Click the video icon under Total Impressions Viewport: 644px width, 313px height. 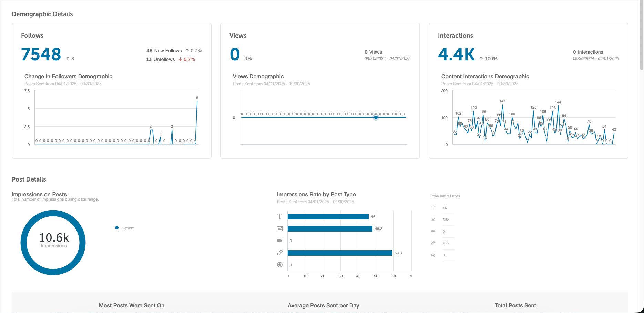(433, 231)
